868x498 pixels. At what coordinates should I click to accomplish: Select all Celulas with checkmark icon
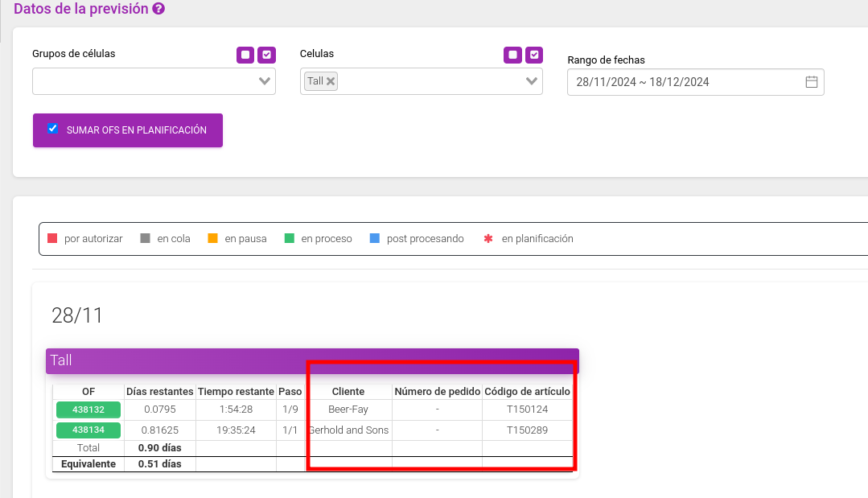point(534,55)
